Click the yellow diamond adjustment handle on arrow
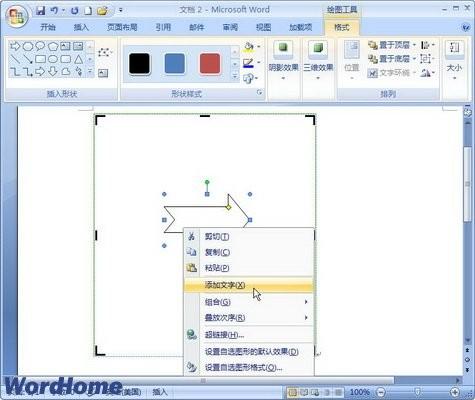 point(228,207)
